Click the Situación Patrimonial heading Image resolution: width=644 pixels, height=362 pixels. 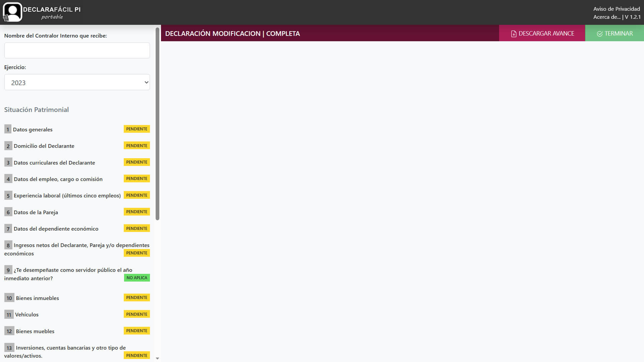click(36, 110)
